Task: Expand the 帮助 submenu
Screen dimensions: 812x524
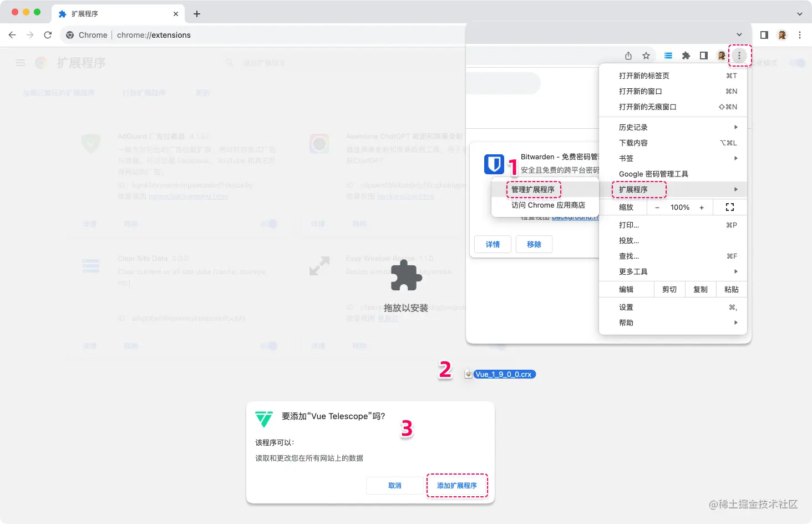Action: pos(673,323)
